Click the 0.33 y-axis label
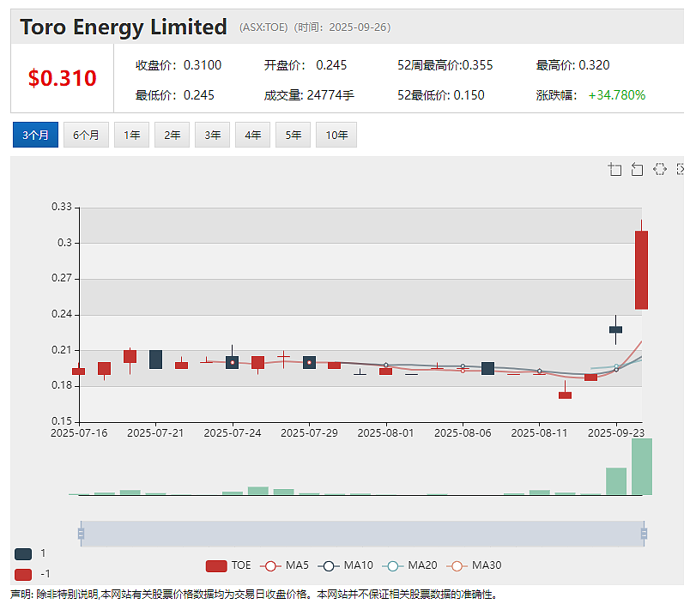Image resolution: width=696 pixels, height=616 pixels. point(62,207)
